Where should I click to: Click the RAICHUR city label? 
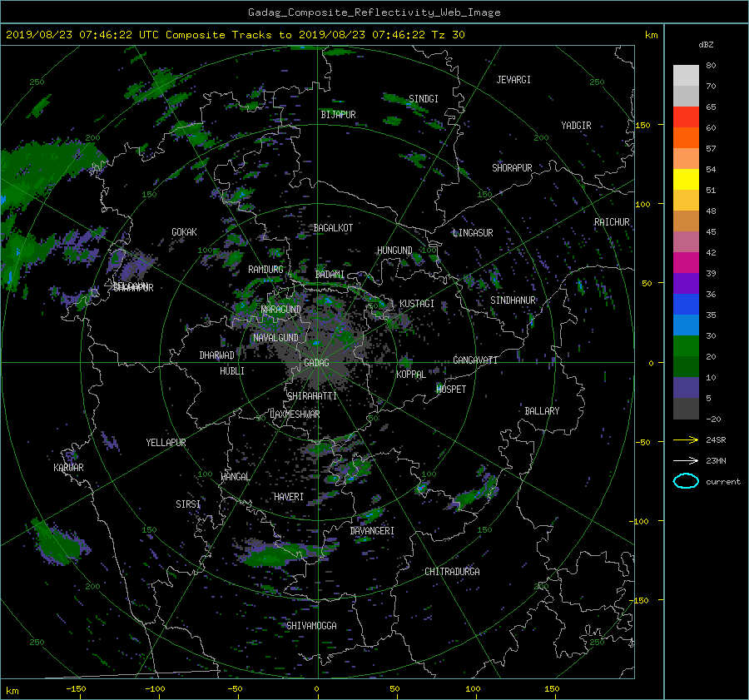point(612,222)
